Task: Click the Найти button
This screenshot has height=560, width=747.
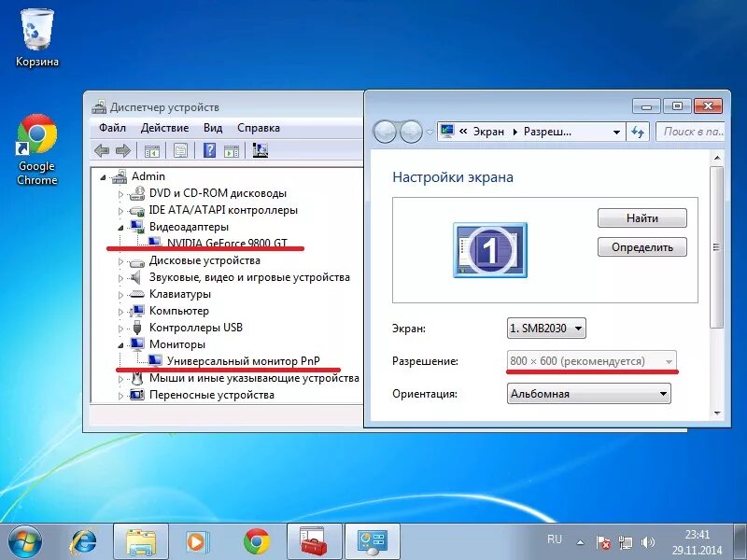Action: pyautogui.click(x=642, y=218)
